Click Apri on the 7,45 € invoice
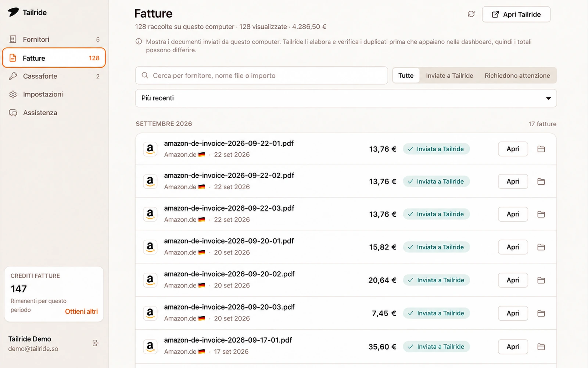 [x=513, y=313]
